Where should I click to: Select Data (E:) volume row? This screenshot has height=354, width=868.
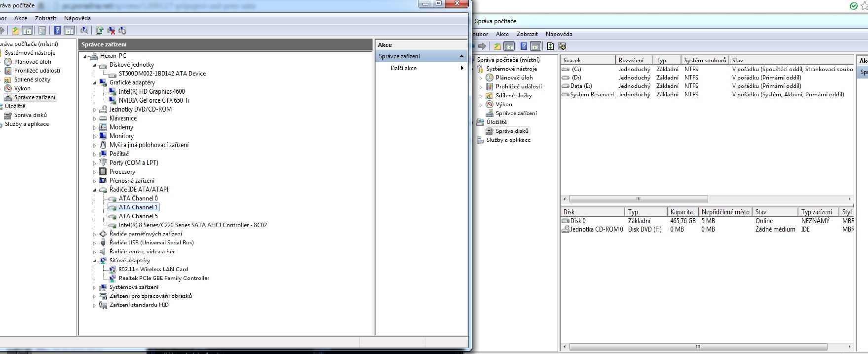point(707,86)
